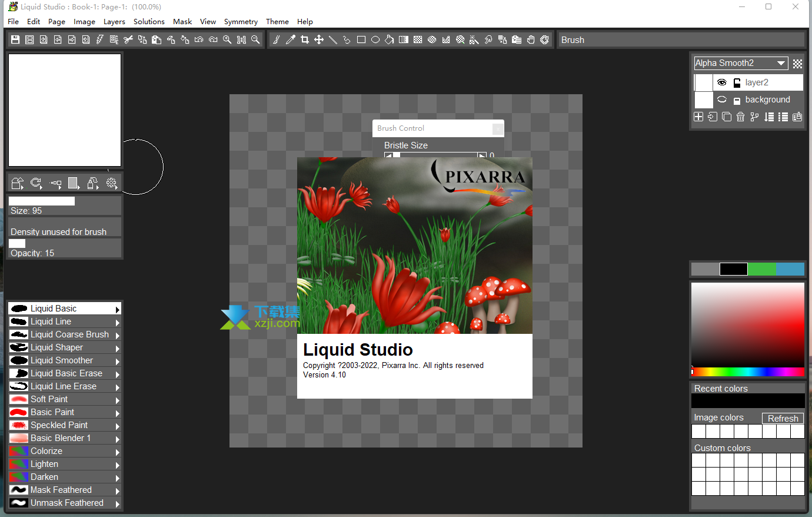Choose the Liquid Coarse Brush preset
This screenshot has width=812, height=517.
(x=65, y=334)
